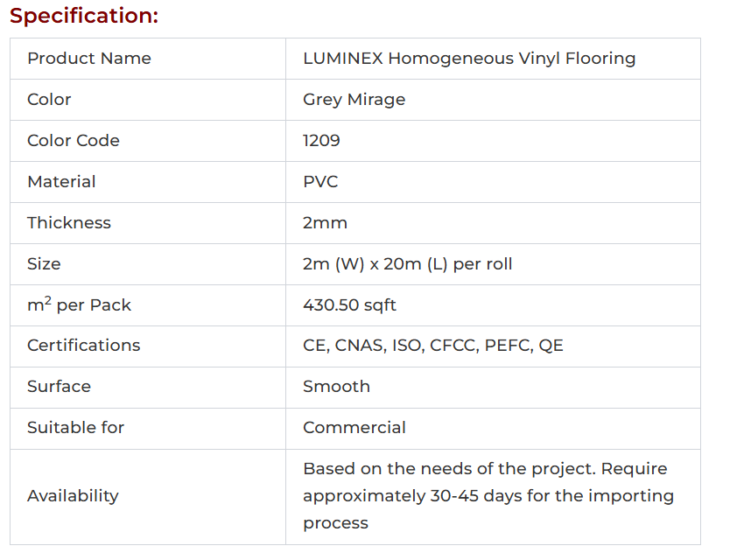This screenshot has height=560, width=744.
Task: Select the 430.50 sqft value
Action: (x=349, y=305)
